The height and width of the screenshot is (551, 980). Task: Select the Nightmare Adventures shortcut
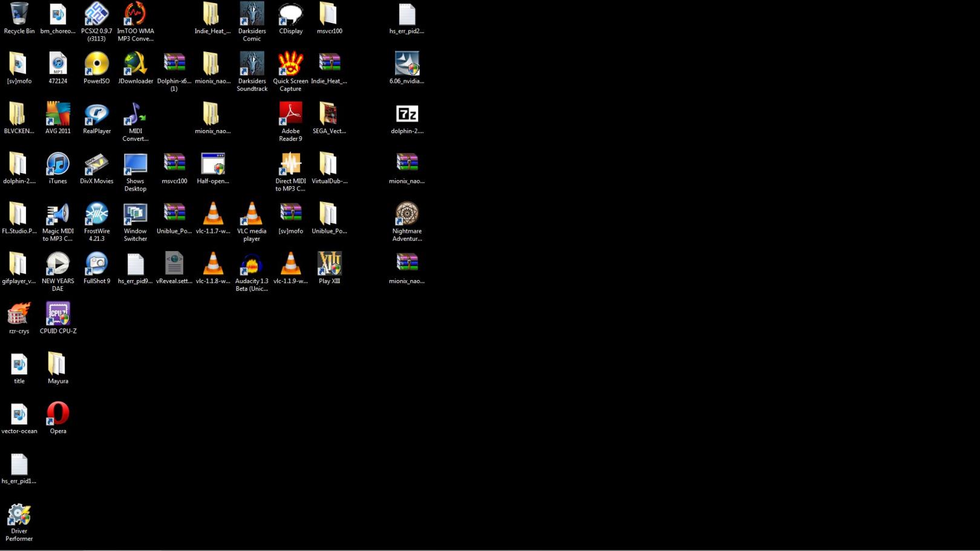407,214
